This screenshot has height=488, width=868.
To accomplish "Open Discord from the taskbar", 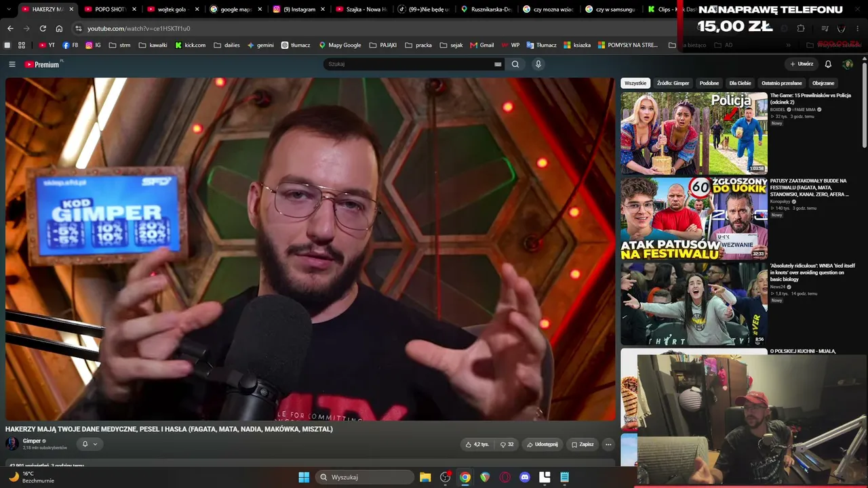I will tap(524, 477).
